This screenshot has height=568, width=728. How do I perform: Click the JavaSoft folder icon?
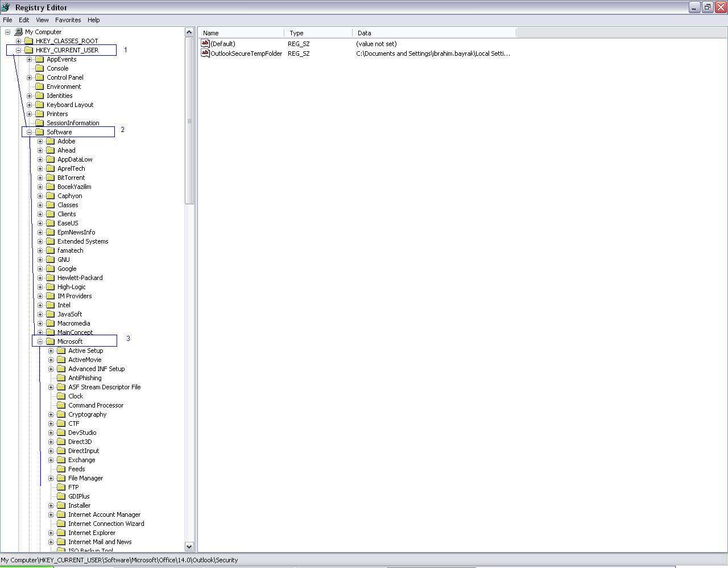(x=51, y=314)
